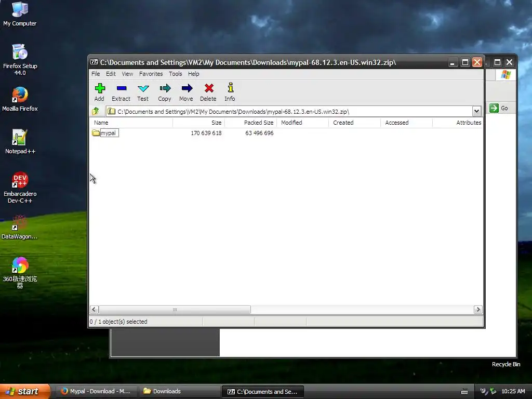The image size is (532, 399).
Task: Go up one folder level icon
Action: (96, 111)
